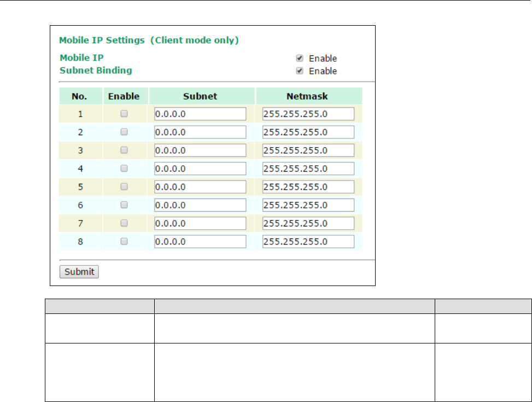Click the Netmask field in row 5
This screenshot has height=402, width=532.
tap(308, 187)
